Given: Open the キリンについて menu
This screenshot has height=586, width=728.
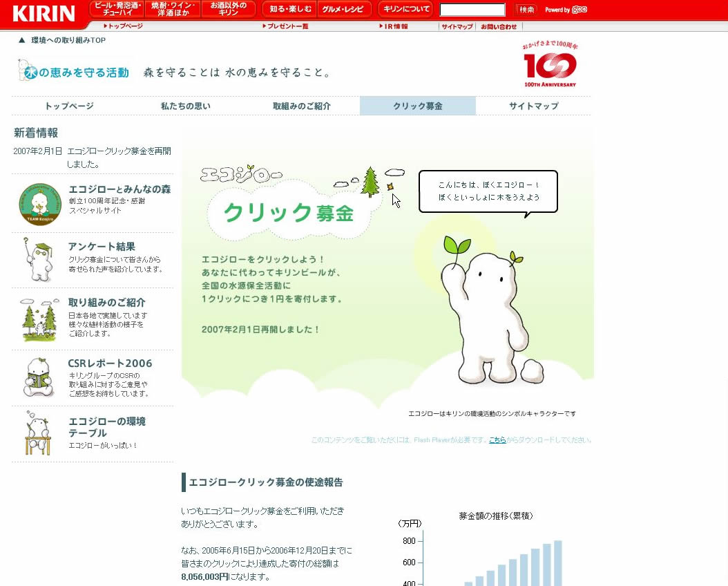Looking at the screenshot, I should point(405,9).
